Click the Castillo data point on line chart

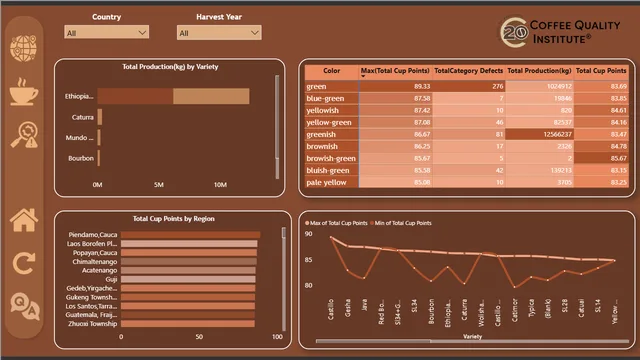point(331,237)
